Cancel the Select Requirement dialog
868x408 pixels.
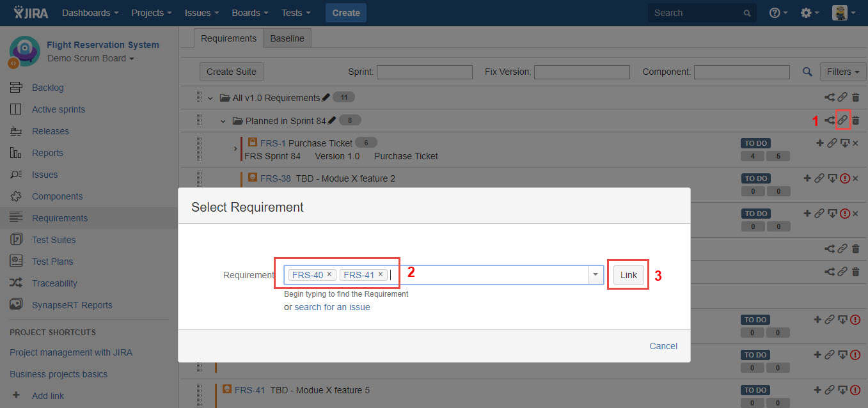(663, 346)
